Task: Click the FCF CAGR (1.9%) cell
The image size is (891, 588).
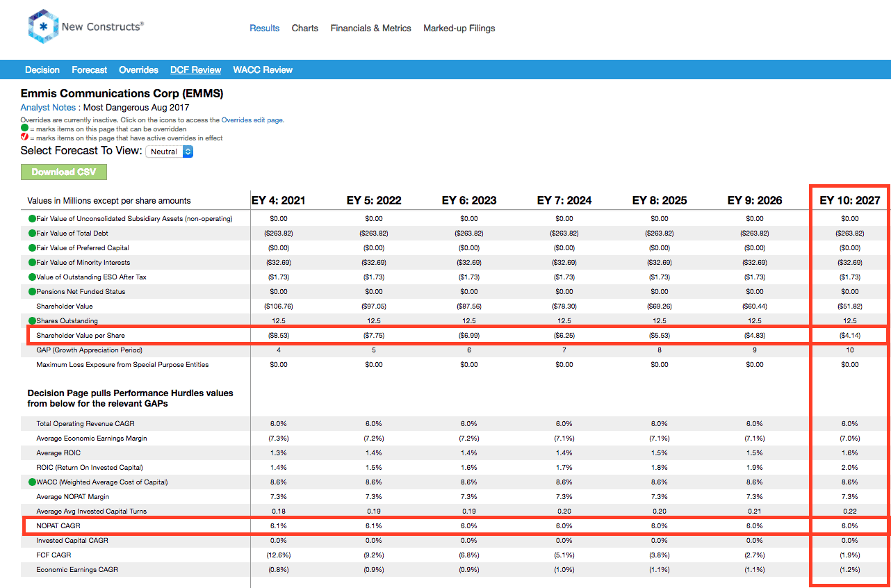Action: point(850,555)
